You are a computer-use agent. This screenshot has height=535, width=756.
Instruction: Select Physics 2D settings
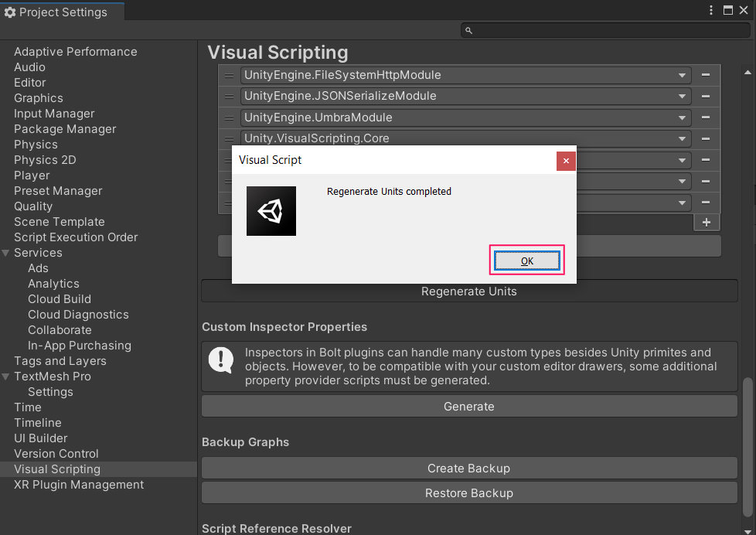coord(45,160)
